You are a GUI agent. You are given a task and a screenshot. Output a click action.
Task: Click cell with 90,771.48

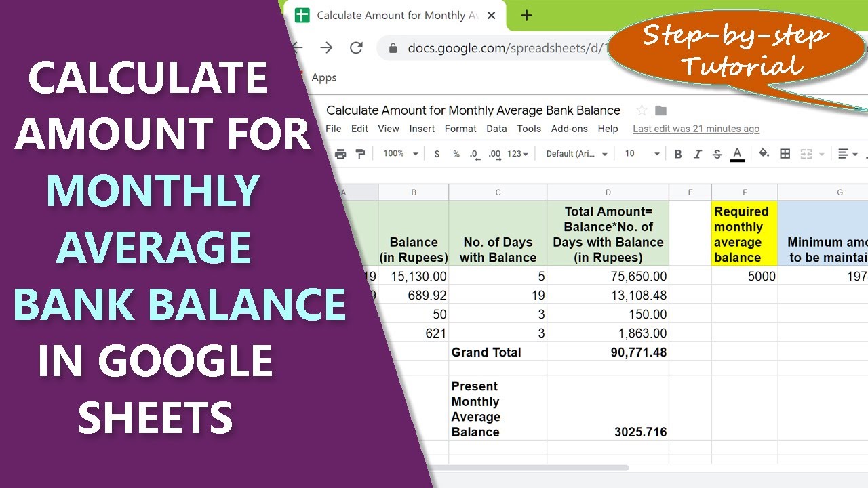(x=608, y=352)
